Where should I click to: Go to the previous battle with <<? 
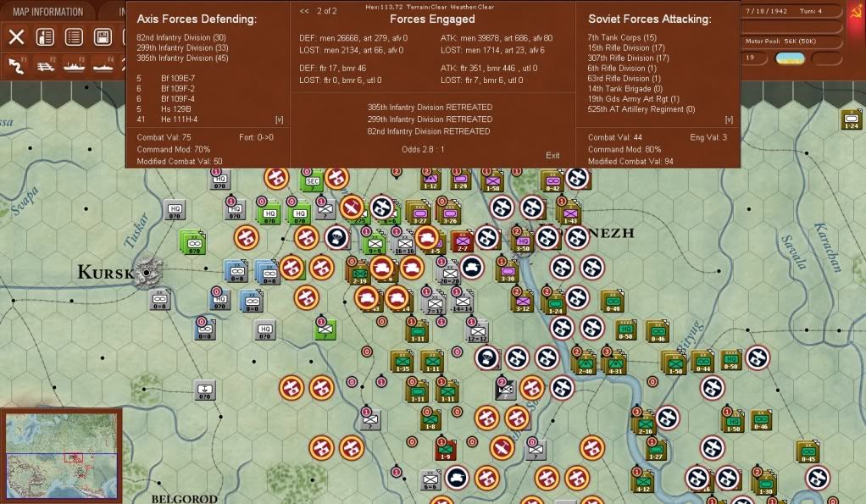pyautogui.click(x=304, y=11)
